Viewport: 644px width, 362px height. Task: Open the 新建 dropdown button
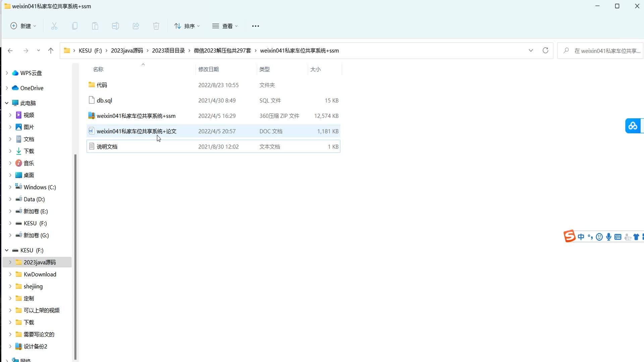click(x=23, y=26)
